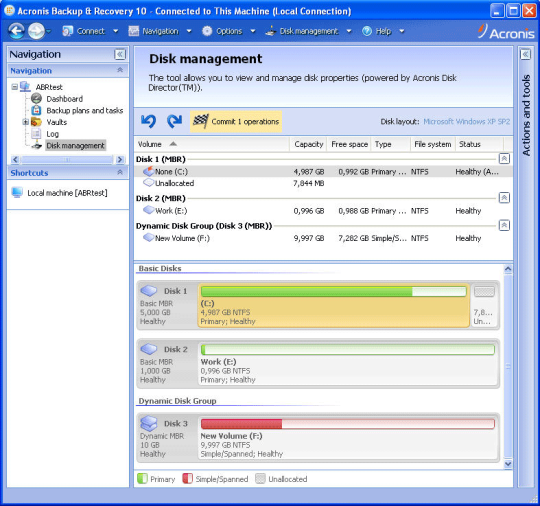
Task: Expand the Actions and tools pane
Action: coord(525,54)
